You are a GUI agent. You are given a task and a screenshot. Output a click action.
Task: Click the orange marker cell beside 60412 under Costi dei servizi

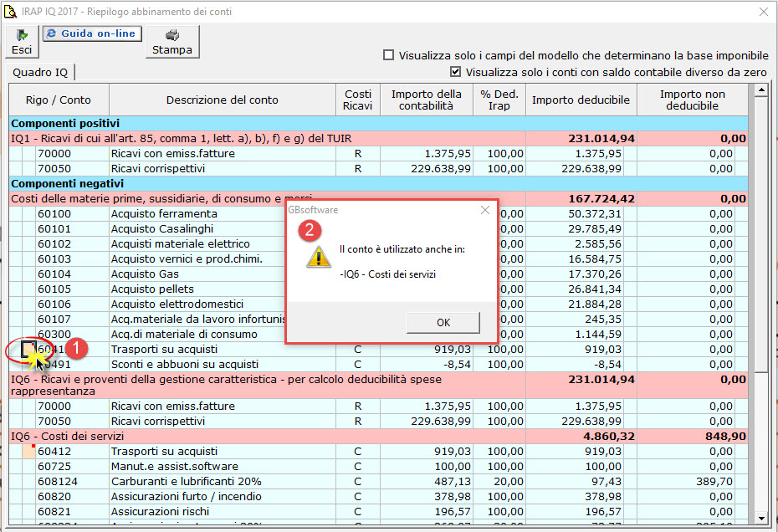pyautogui.click(x=28, y=451)
